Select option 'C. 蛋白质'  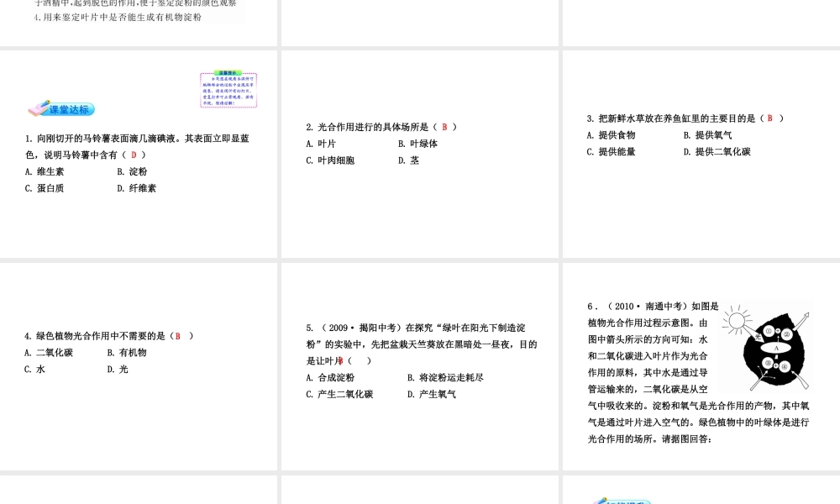click(x=45, y=188)
